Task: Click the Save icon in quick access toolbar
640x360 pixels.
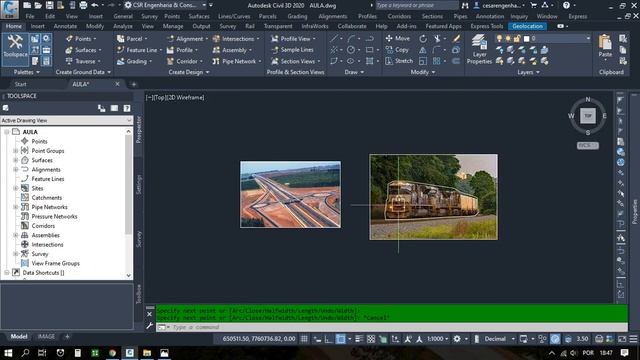Action: click(49, 5)
